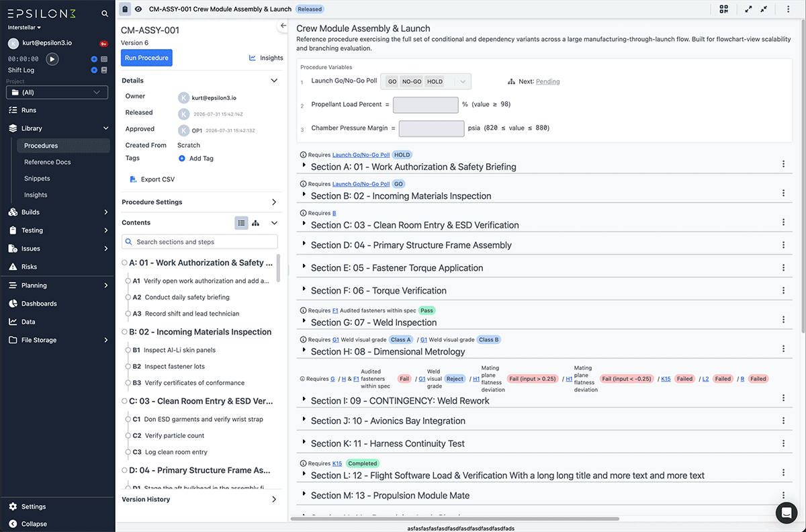Click the info icon before Requires K15
Viewport: 806px width, 532px height.
pyautogui.click(x=303, y=463)
